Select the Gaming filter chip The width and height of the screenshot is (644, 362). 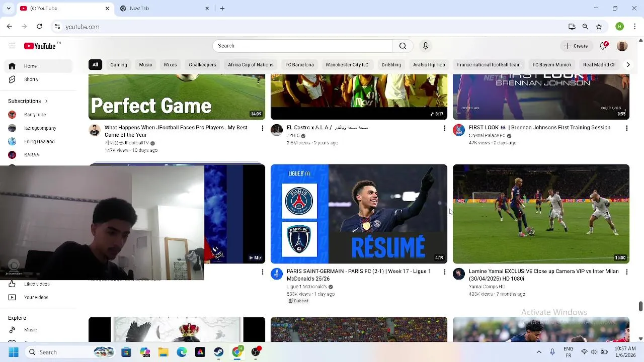click(x=119, y=64)
